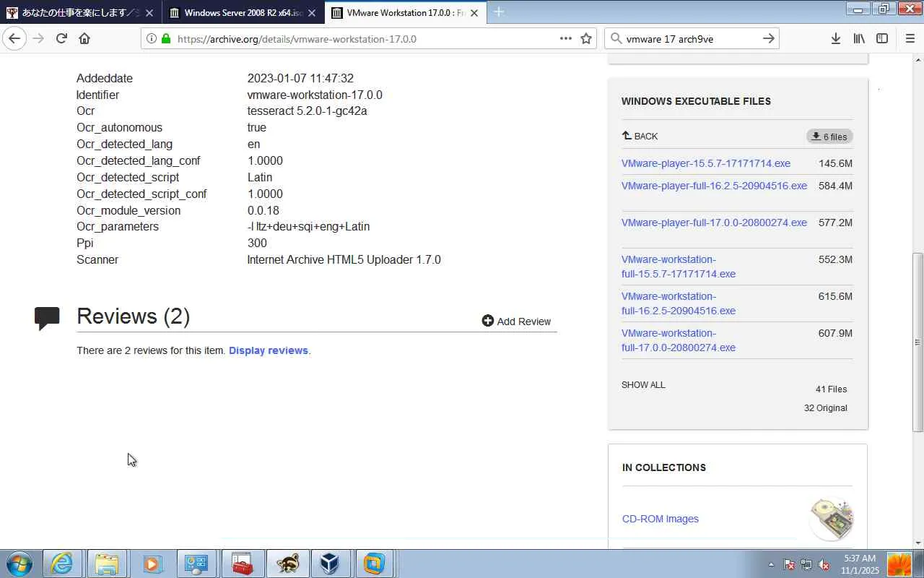Open Windows Explorer from the taskbar
Viewport: 924px width, 578px height.
click(x=107, y=564)
